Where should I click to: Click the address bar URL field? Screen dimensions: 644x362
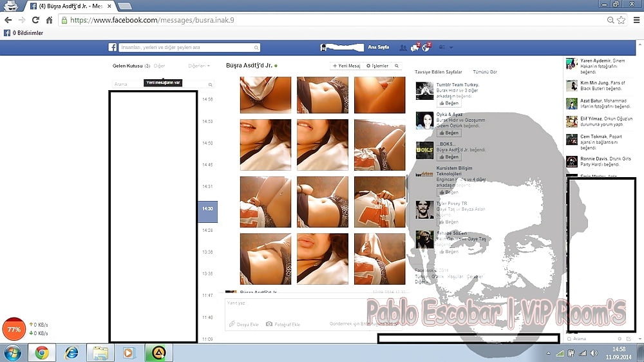point(333,20)
